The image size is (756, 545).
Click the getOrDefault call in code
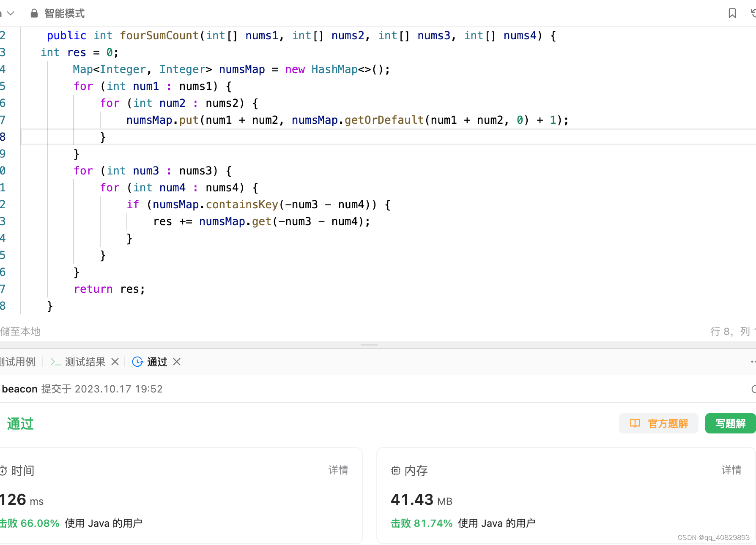[384, 120]
